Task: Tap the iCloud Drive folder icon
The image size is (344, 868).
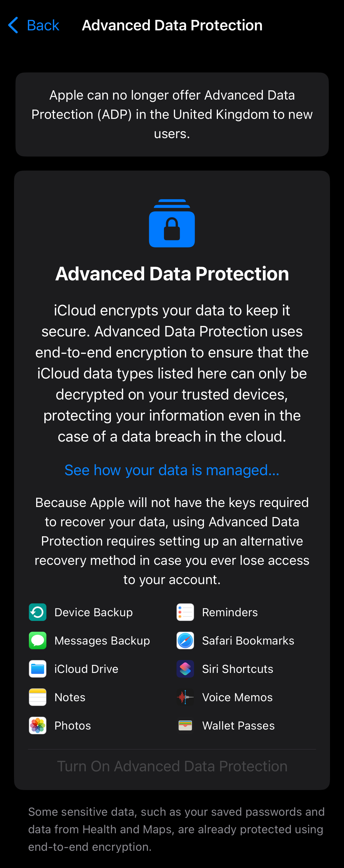Action: pos(38,669)
